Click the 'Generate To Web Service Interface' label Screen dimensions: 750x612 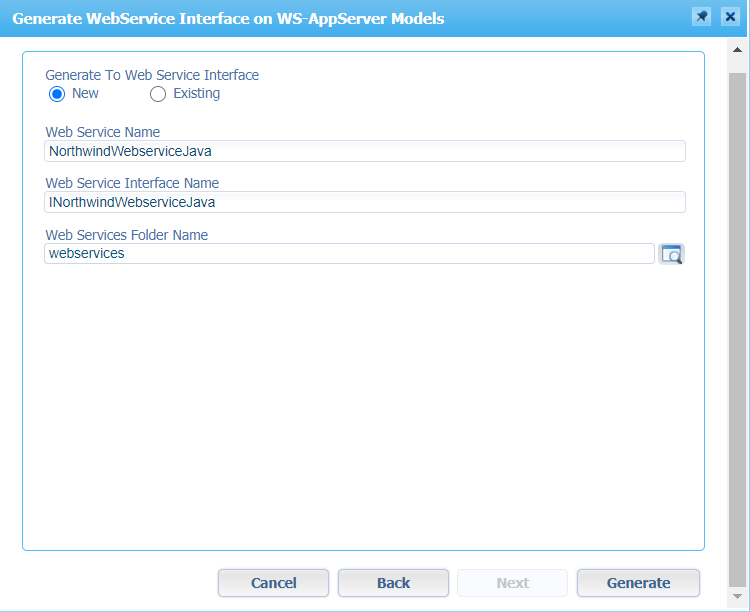[152, 75]
